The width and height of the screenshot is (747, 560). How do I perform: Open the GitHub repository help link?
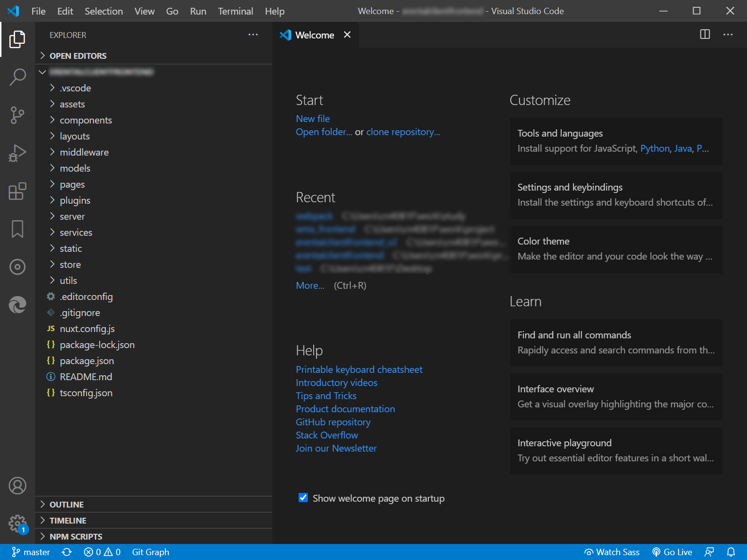pos(333,422)
